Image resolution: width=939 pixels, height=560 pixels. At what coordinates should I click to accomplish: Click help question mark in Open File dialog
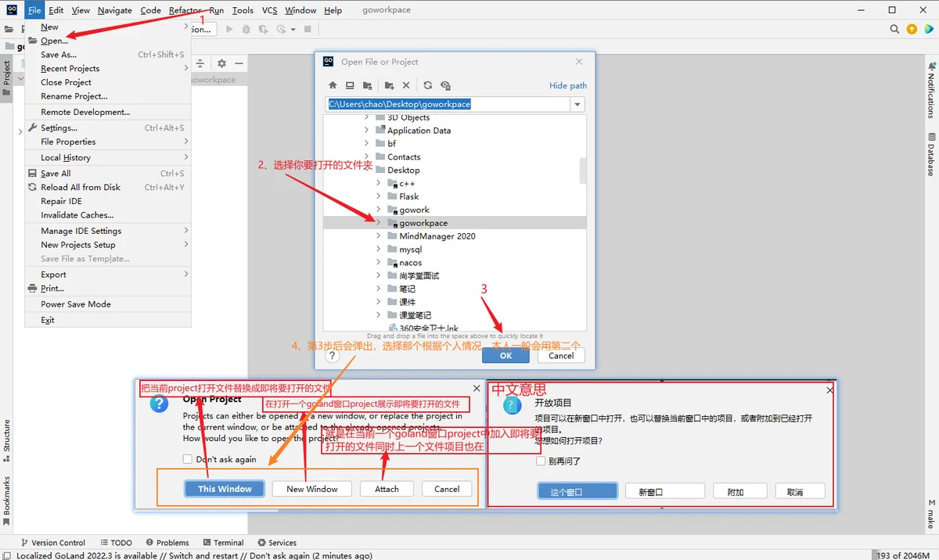(333, 355)
